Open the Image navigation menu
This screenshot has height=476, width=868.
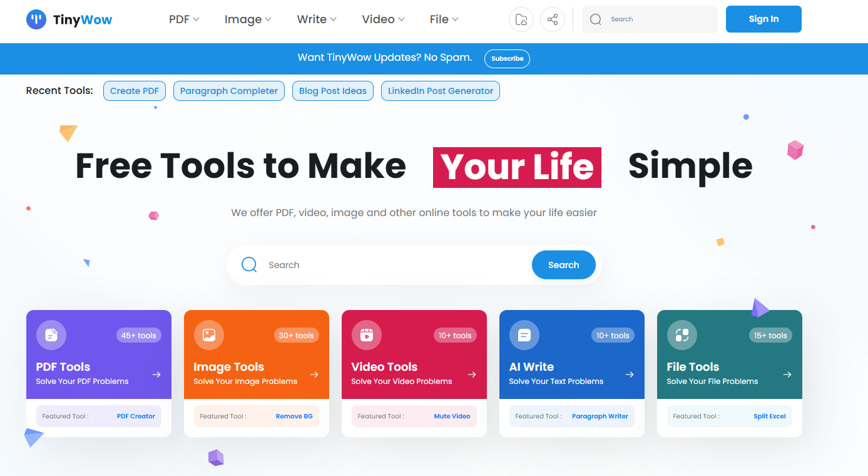tap(248, 19)
